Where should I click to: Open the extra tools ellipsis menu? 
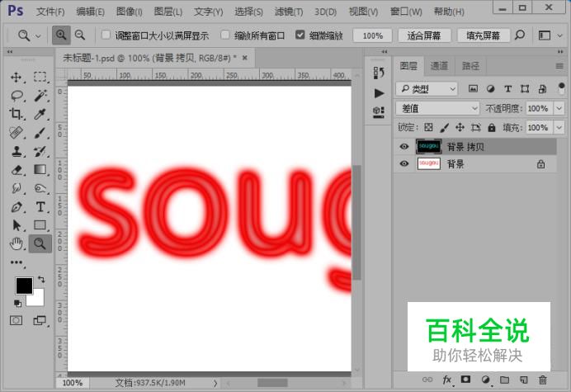pos(17,262)
